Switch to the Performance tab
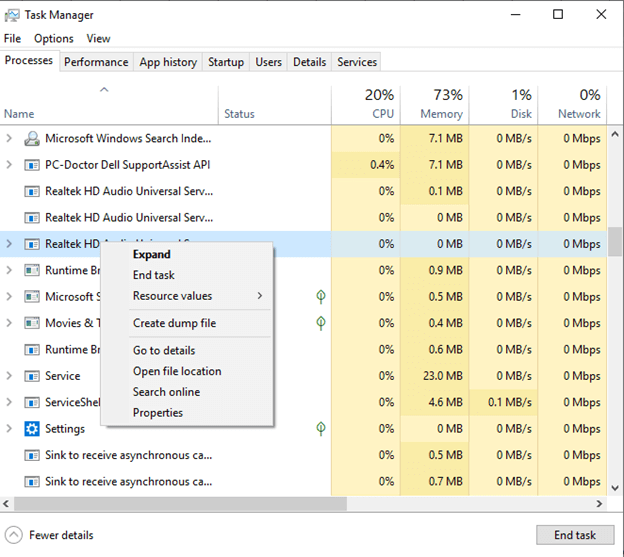This screenshot has height=557, width=624. tap(96, 62)
